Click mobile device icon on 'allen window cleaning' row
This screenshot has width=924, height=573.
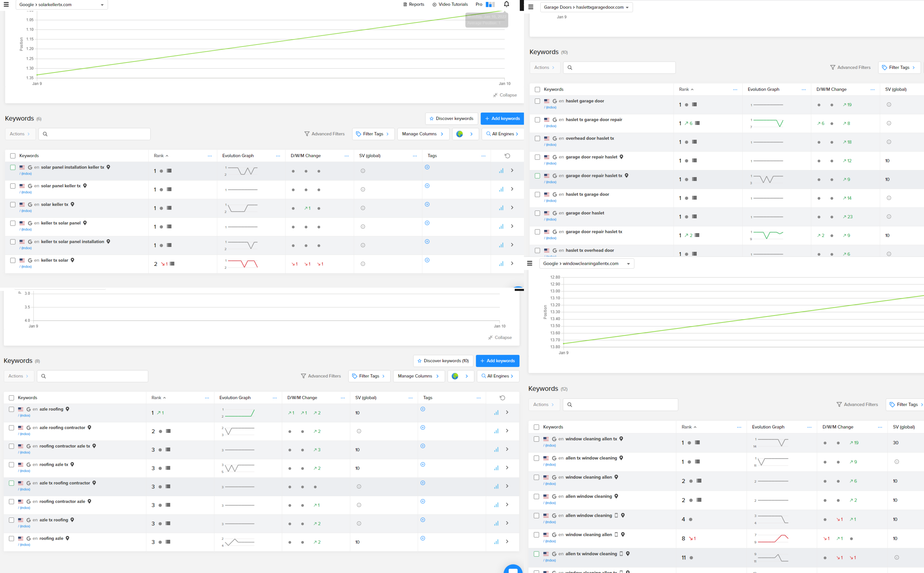[616, 515]
